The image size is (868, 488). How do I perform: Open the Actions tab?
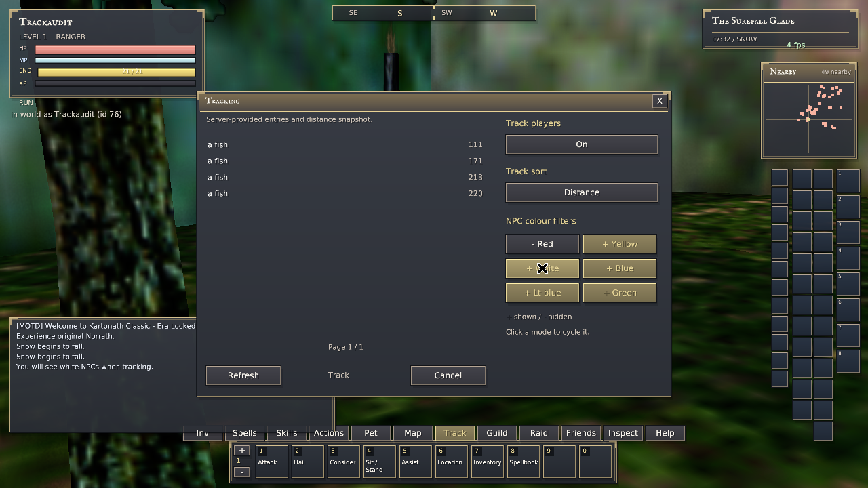[x=329, y=433]
